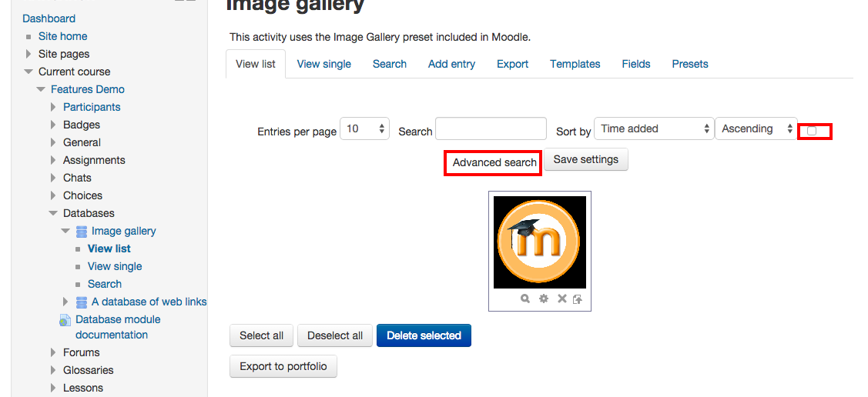Click the Select all button

tap(261, 335)
